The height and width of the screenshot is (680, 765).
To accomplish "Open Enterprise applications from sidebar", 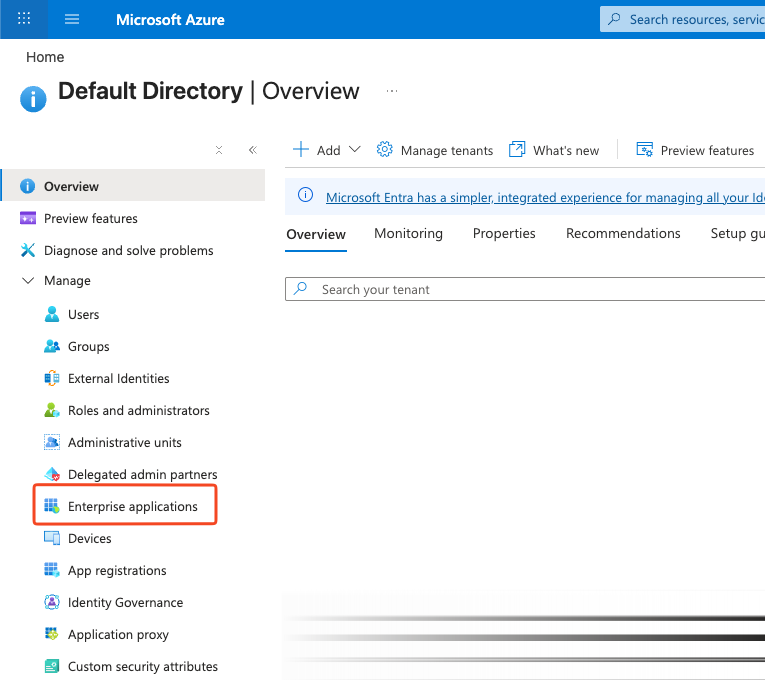I will [132, 506].
